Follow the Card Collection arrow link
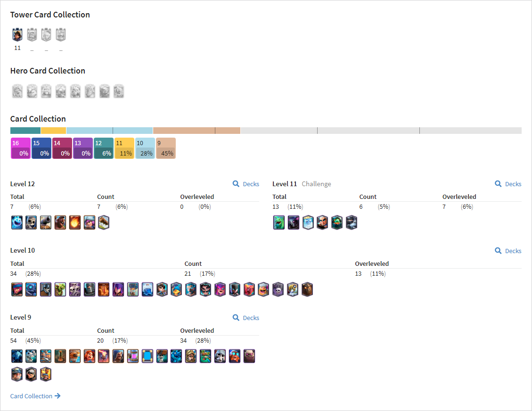 click(x=35, y=396)
